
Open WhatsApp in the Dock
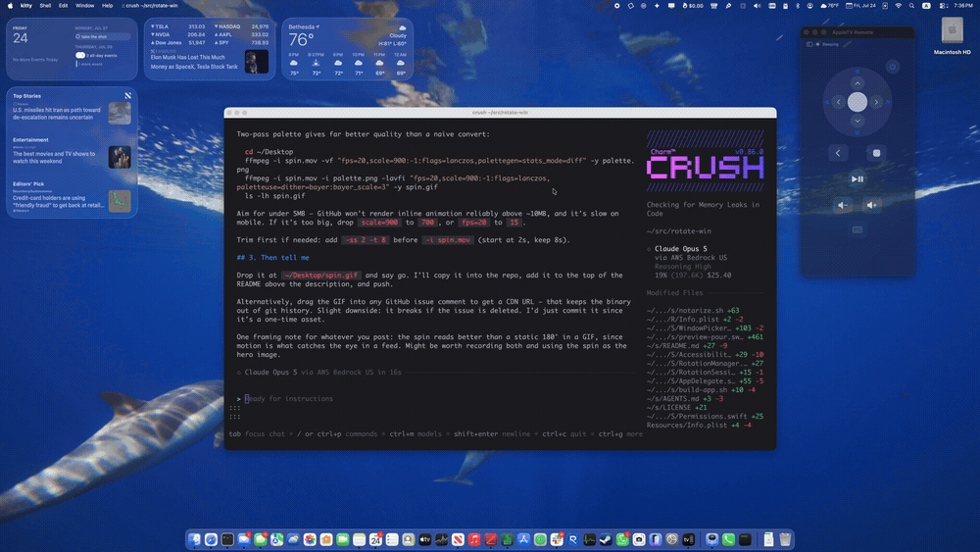pyautogui.click(x=622, y=539)
